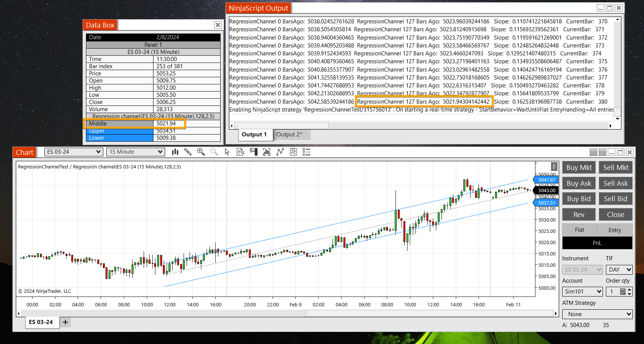
Task: Add a new chart tab with plus
Action: coord(65,322)
